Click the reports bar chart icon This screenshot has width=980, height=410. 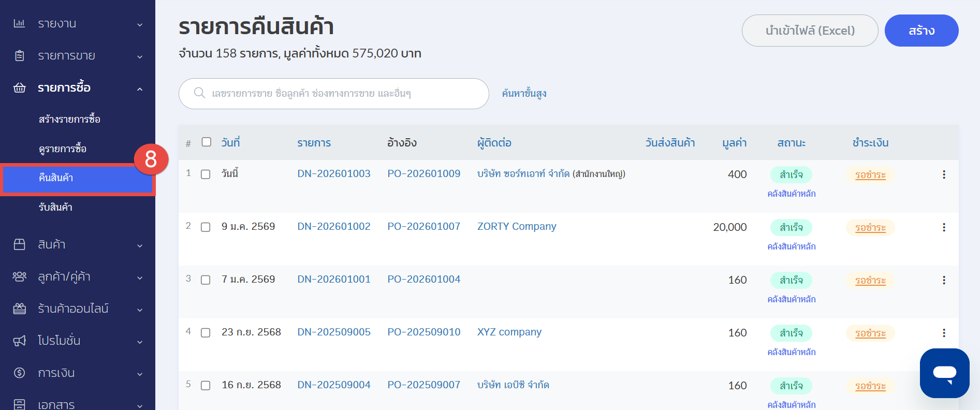point(19,23)
